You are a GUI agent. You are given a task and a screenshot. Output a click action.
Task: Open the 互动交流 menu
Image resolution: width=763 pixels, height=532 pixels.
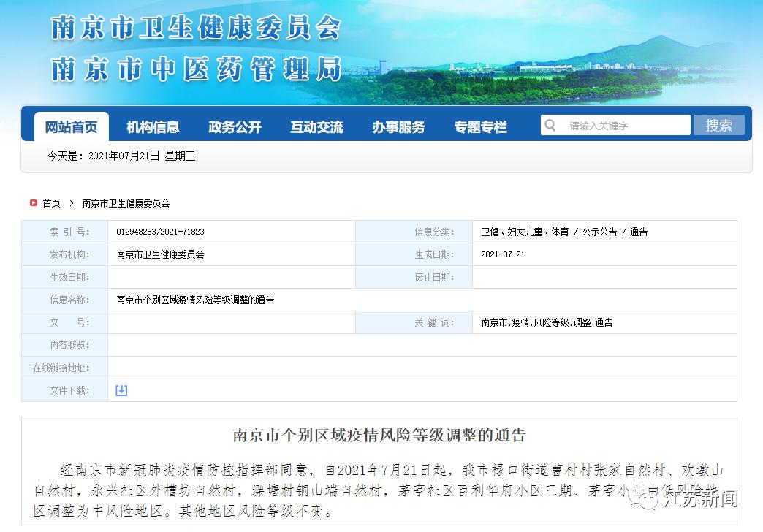click(x=317, y=125)
